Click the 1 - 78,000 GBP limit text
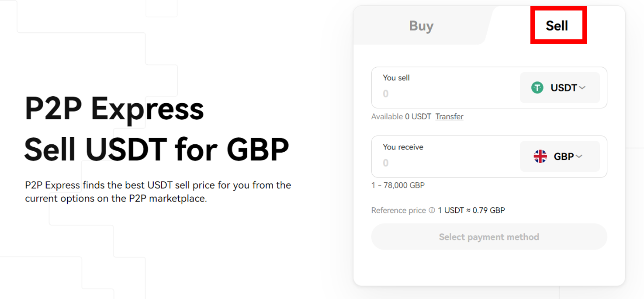 click(x=398, y=185)
